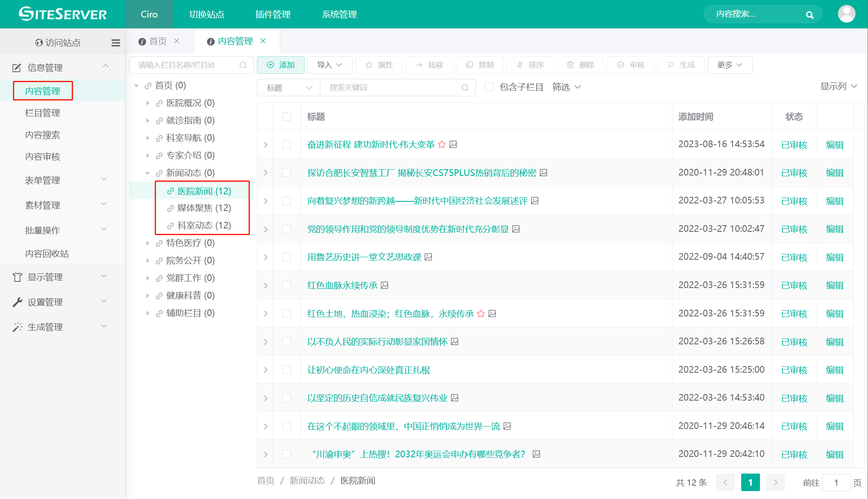Click the content search magnifier icon
Image resolution: width=868 pixels, height=499 pixels.
tap(809, 14)
